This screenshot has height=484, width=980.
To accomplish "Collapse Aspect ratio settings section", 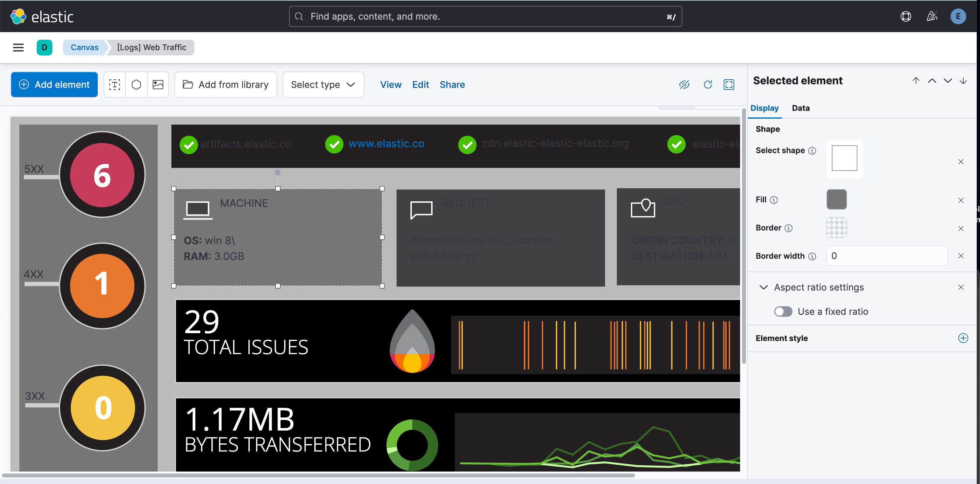I will (763, 287).
